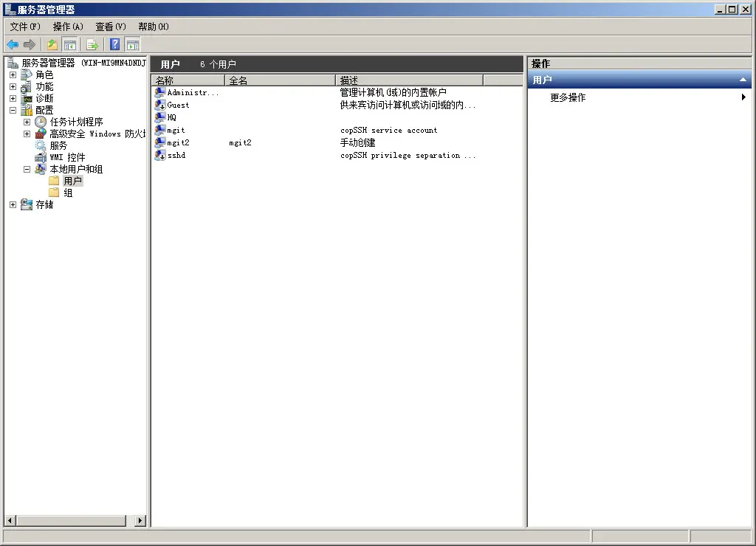Expand the 功能 tree node

pyautogui.click(x=13, y=87)
